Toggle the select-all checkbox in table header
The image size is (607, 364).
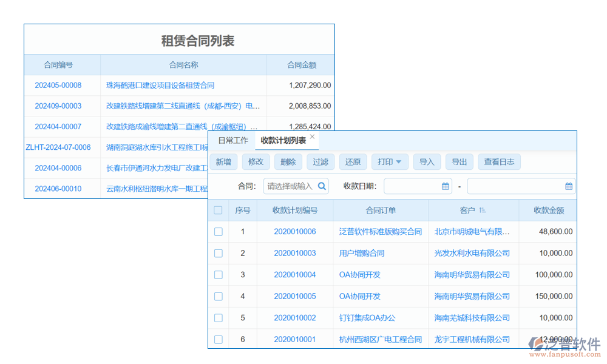click(219, 211)
